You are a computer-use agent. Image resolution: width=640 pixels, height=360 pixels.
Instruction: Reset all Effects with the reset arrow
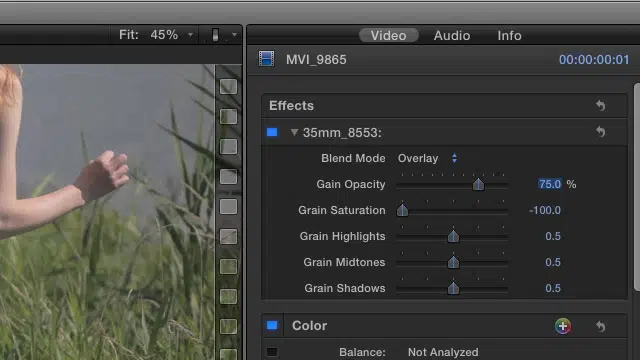600,105
